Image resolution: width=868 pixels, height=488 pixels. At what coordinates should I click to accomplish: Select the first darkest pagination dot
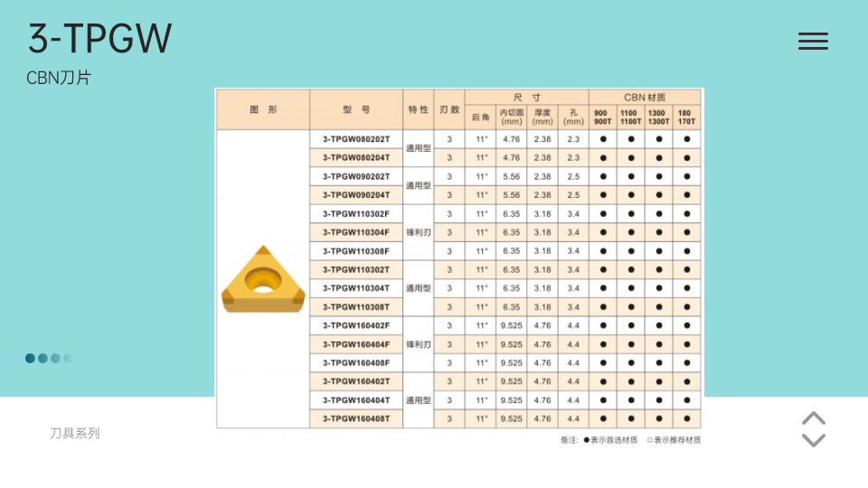coord(31,358)
